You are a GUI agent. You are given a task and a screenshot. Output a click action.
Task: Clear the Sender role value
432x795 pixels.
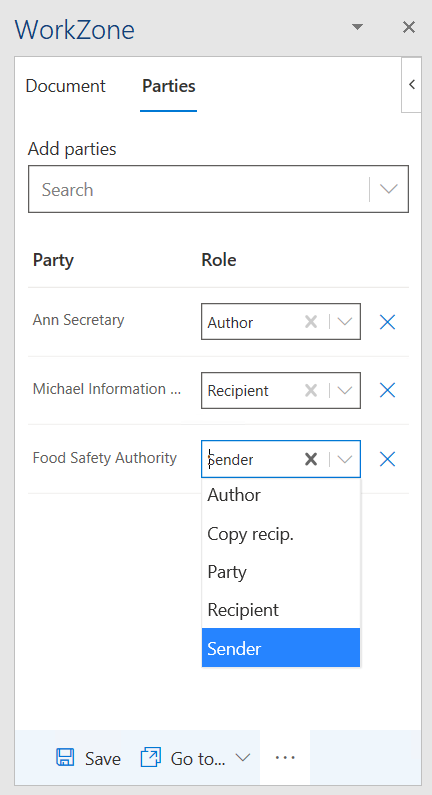311,459
